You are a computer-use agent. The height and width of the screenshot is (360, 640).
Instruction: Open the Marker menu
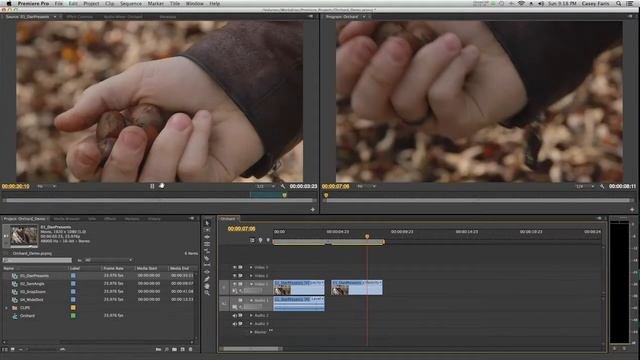pos(156,3)
